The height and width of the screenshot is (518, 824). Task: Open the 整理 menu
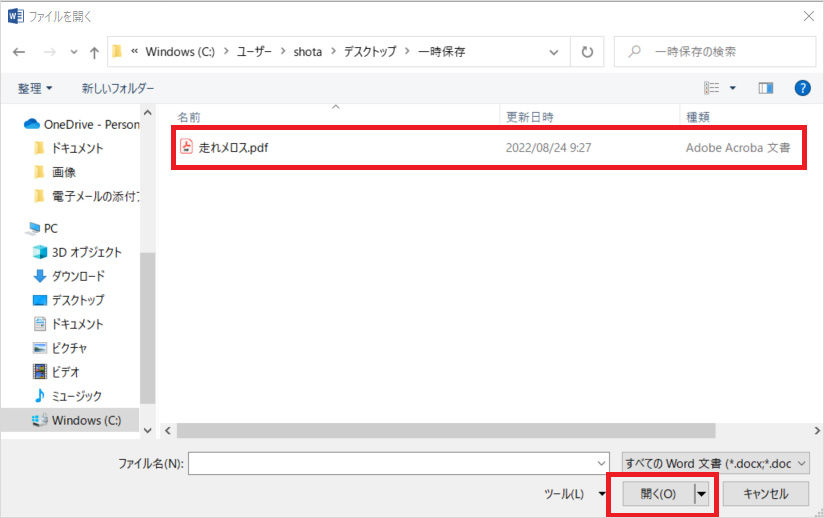tap(35, 88)
